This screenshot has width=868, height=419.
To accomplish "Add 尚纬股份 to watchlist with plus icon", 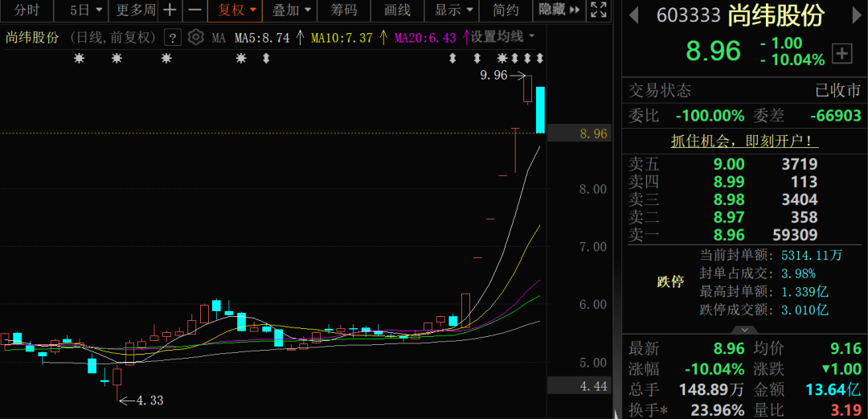I will tap(842, 55).
